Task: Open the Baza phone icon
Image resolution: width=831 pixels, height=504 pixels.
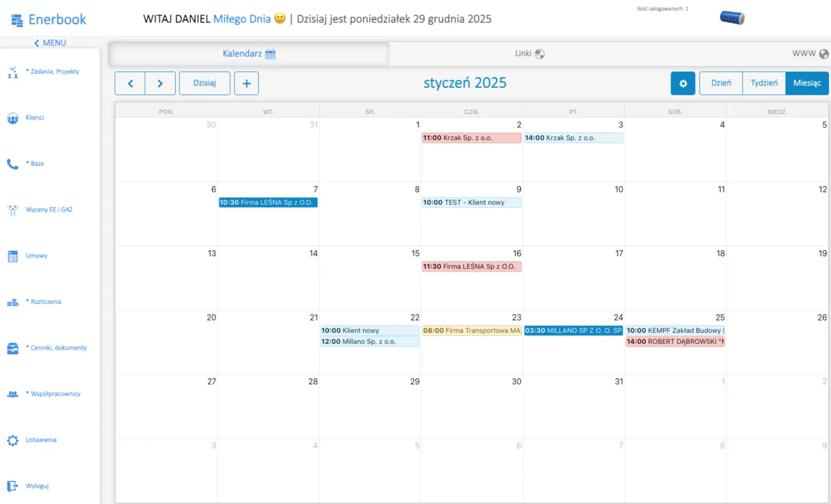Action: click(x=12, y=164)
